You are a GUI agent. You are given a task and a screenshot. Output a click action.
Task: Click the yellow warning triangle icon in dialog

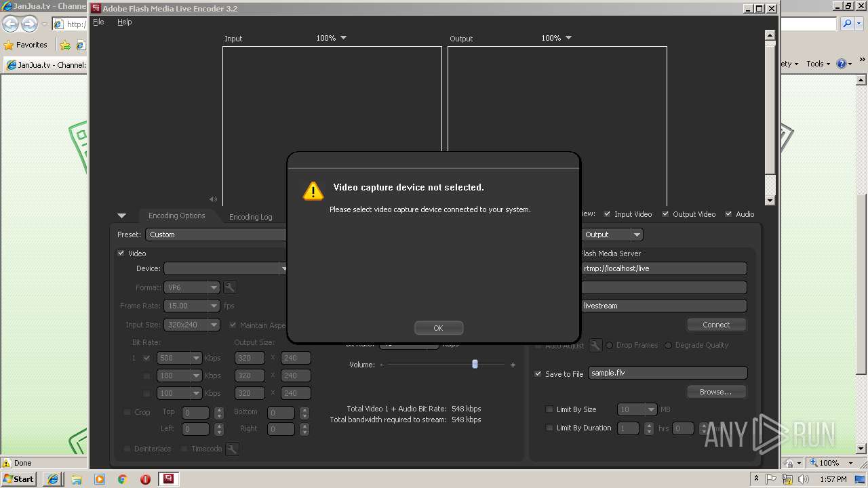(x=313, y=190)
